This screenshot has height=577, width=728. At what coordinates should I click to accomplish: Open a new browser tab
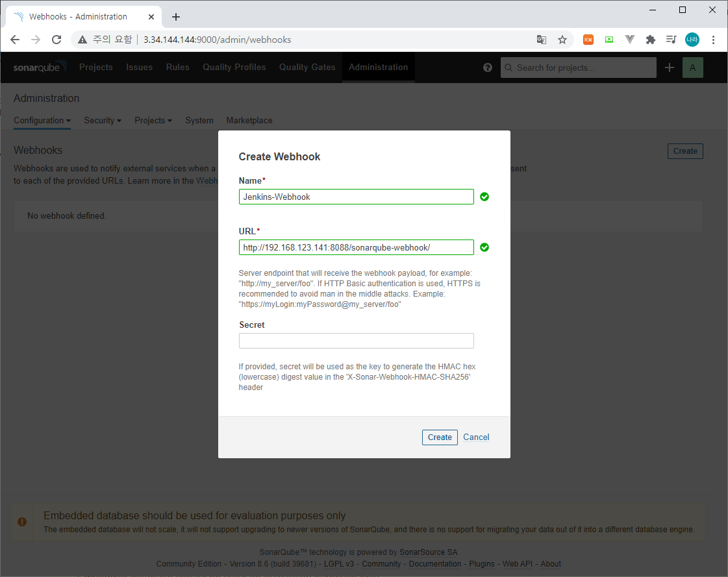176,17
